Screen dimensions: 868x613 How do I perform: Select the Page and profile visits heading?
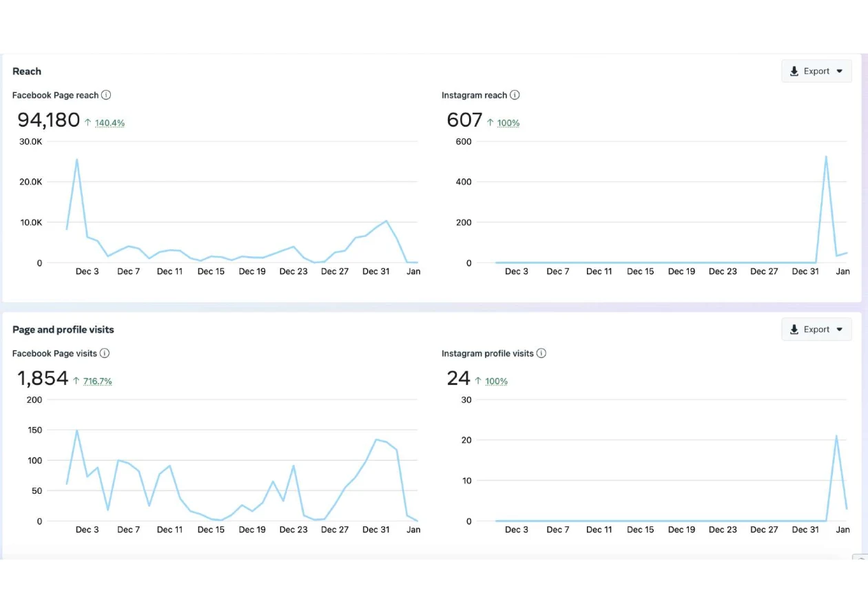click(x=63, y=329)
